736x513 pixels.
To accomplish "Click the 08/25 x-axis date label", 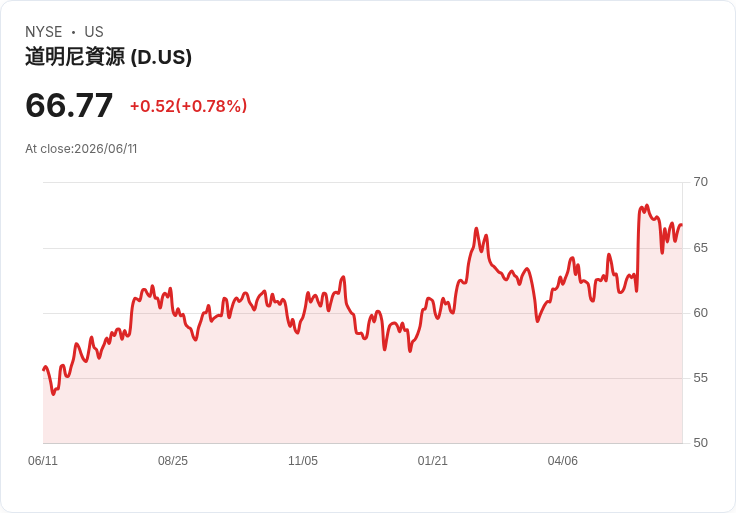I will [173, 460].
